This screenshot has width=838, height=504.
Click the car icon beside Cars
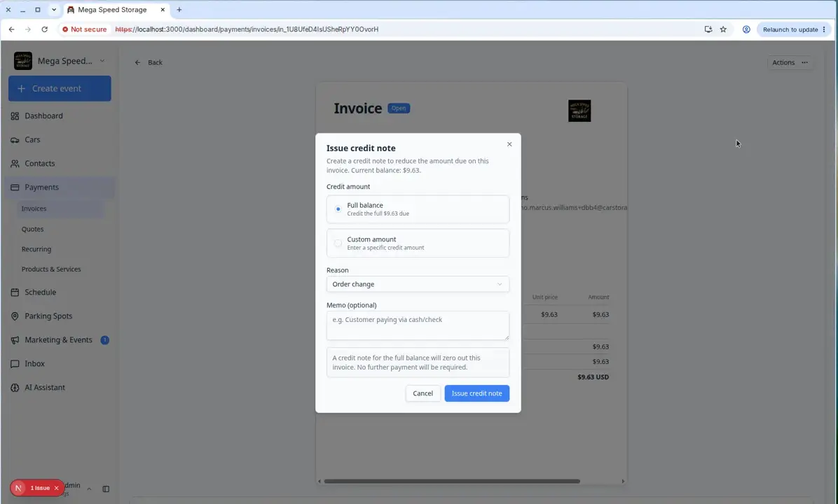(15, 140)
